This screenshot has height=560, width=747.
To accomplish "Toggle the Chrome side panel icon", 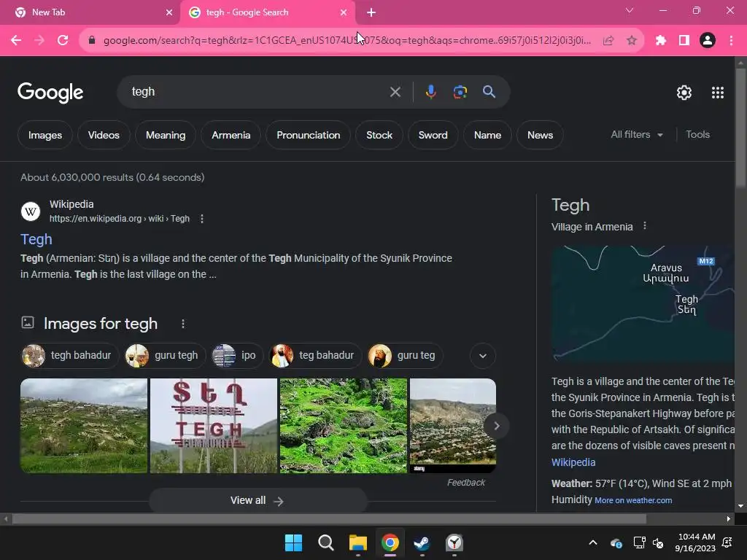I will [x=684, y=41].
